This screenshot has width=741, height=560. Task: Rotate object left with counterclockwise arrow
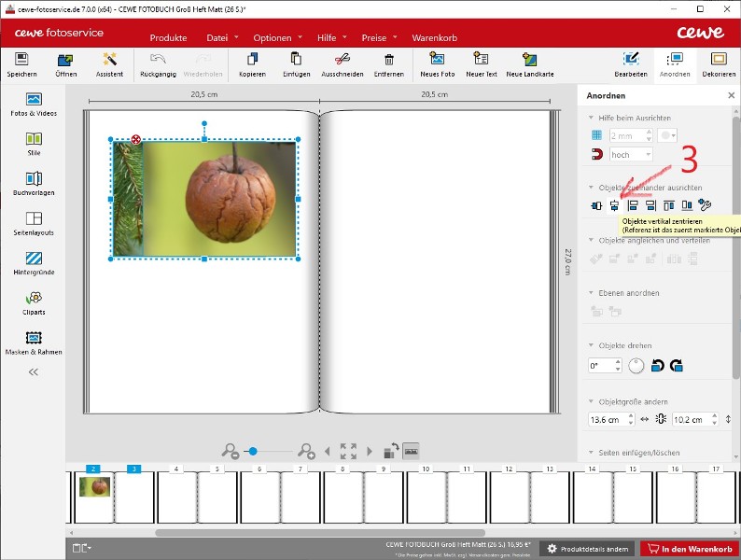[658, 366]
